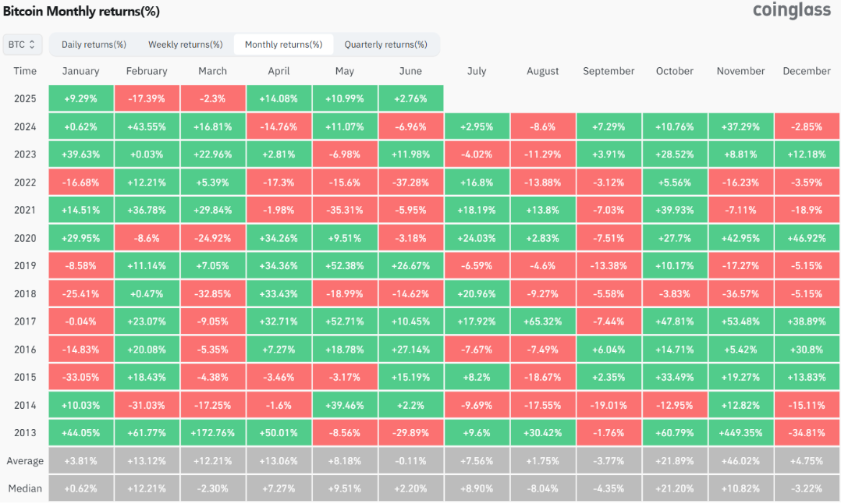The image size is (841, 504).
Task: Click the -37.28% June 2022 cell
Action: pos(410,183)
